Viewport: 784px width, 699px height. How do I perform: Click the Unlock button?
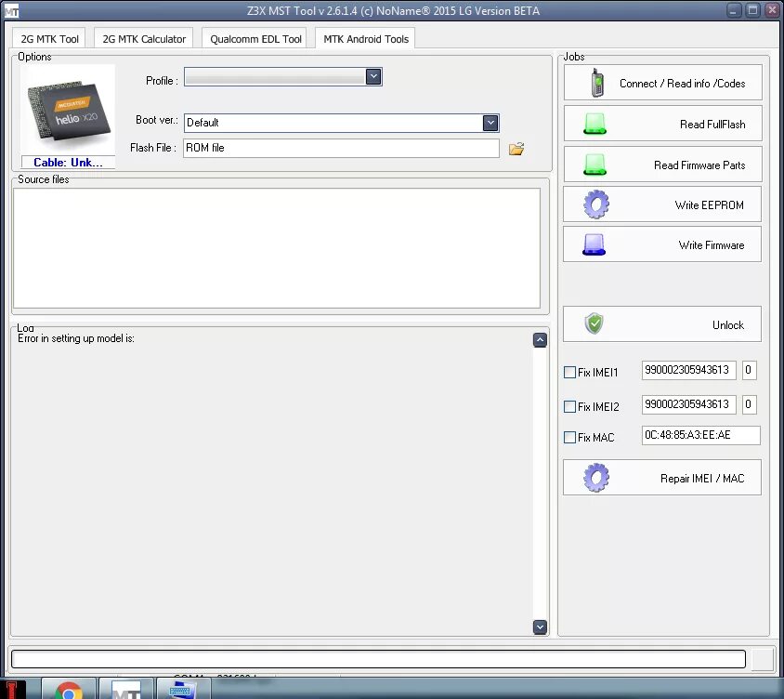[x=662, y=324]
